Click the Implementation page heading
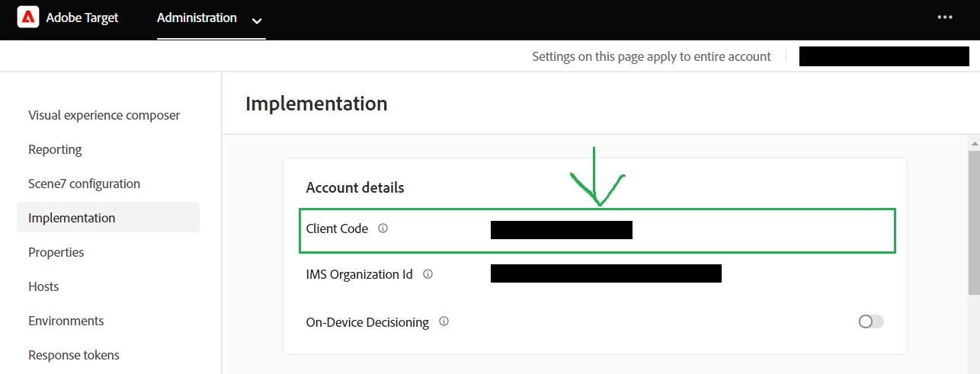Image resolution: width=980 pixels, height=374 pixels. point(316,104)
